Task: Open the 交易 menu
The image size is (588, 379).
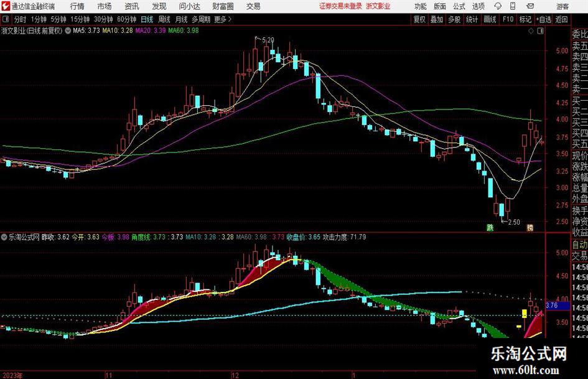Action: coord(253,6)
